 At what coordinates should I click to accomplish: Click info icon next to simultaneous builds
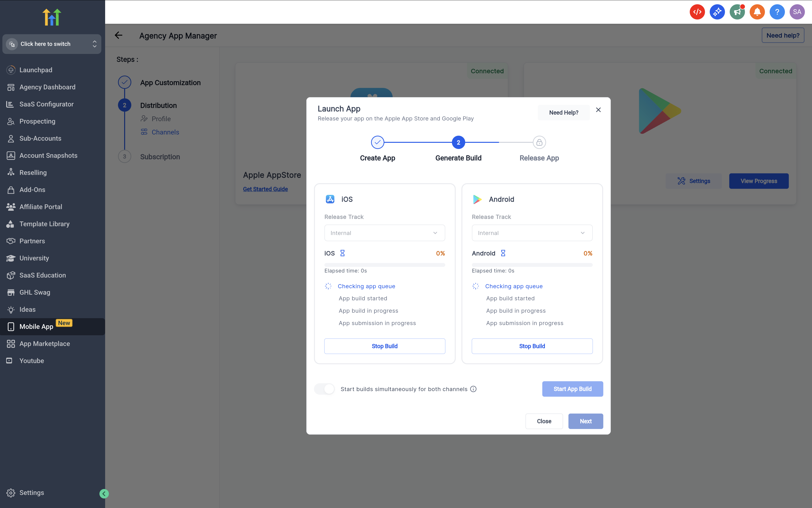pos(473,389)
